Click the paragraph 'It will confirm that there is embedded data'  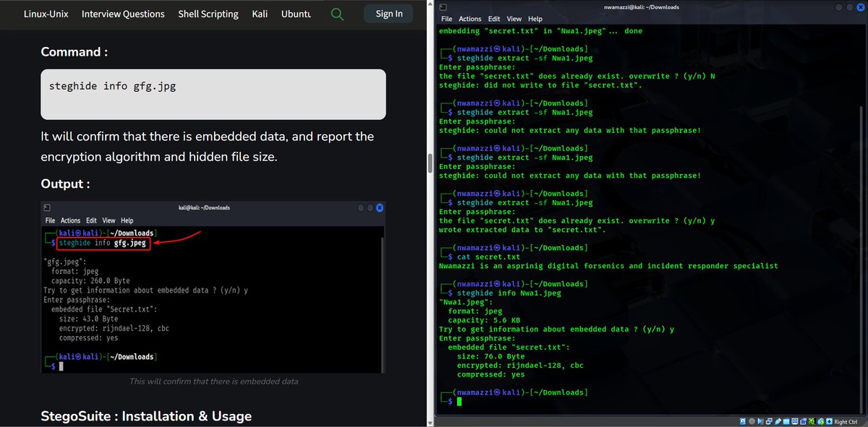pyautogui.click(x=207, y=147)
